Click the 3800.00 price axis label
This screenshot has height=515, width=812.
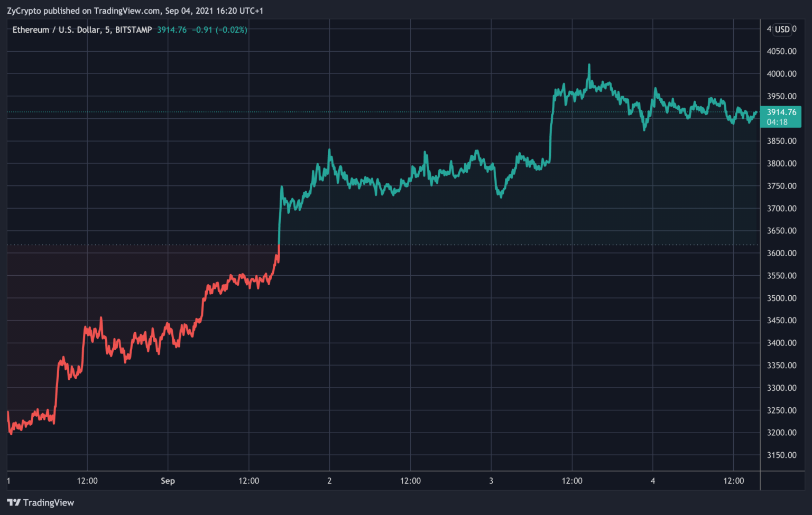[x=781, y=163]
